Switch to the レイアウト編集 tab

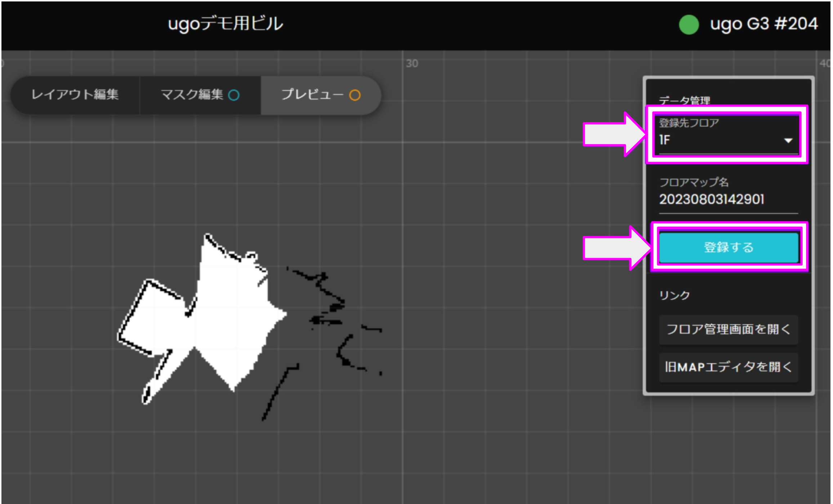76,94
